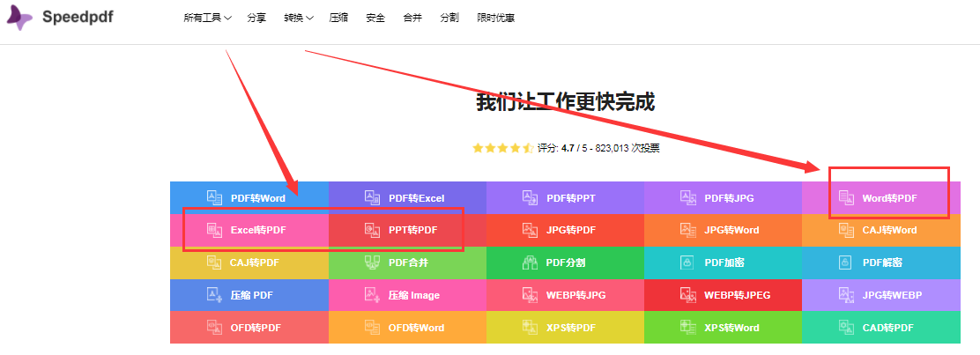980x355 pixels.
Task: Click the Excel转PDF tile icon
Action: (x=214, y=230)
